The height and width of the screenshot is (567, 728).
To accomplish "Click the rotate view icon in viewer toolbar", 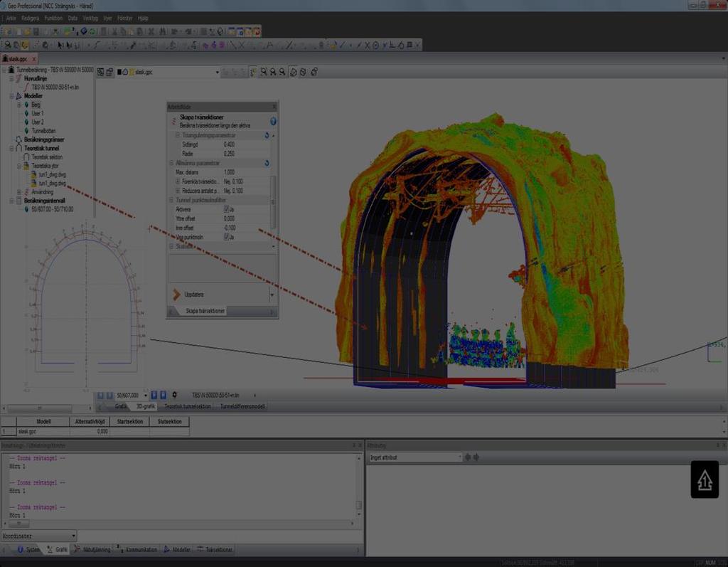I will coord(294,72).
